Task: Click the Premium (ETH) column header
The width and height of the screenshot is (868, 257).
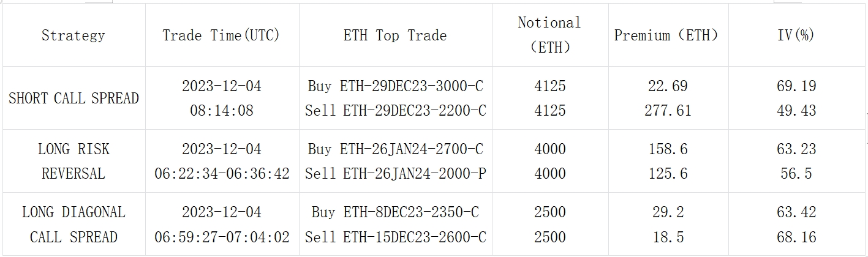Action: [x=666, y=35]
